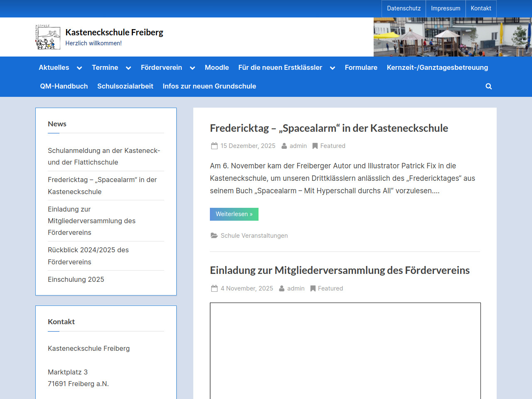The width and height of the screenshot is (532, 399).
Task: Open the Moodle menu item
Action: 217,68
